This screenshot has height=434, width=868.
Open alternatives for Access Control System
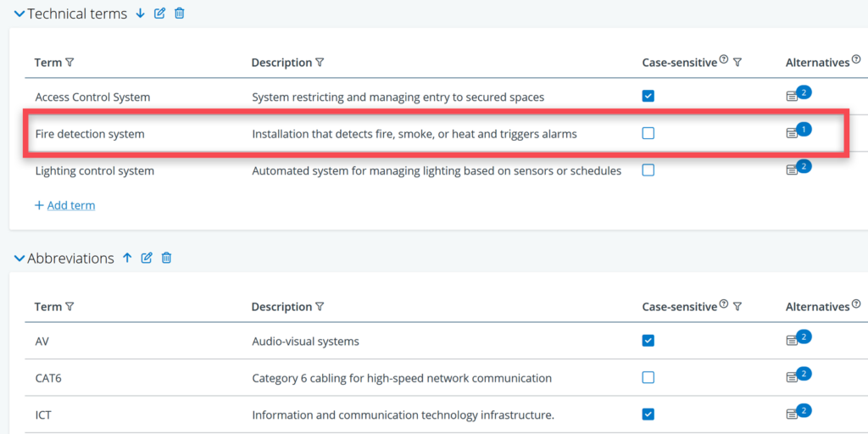pos(793,97)
